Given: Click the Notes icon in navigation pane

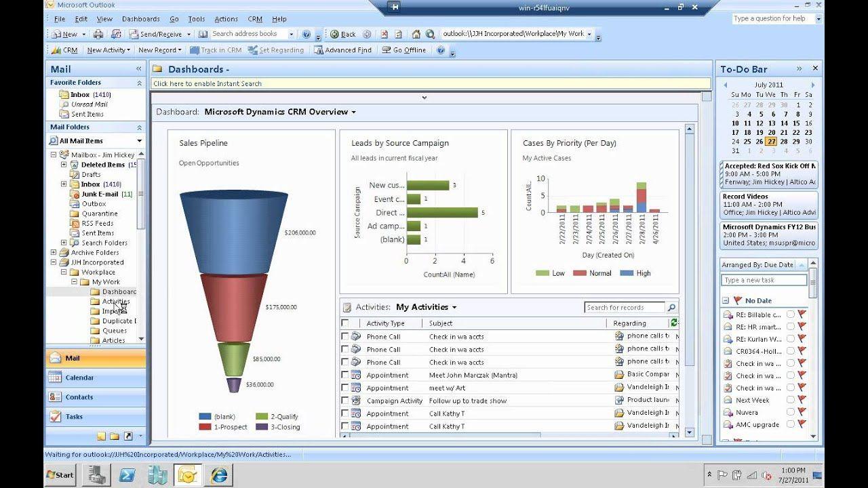Looking at the screenshot, I should click(101, 436).
